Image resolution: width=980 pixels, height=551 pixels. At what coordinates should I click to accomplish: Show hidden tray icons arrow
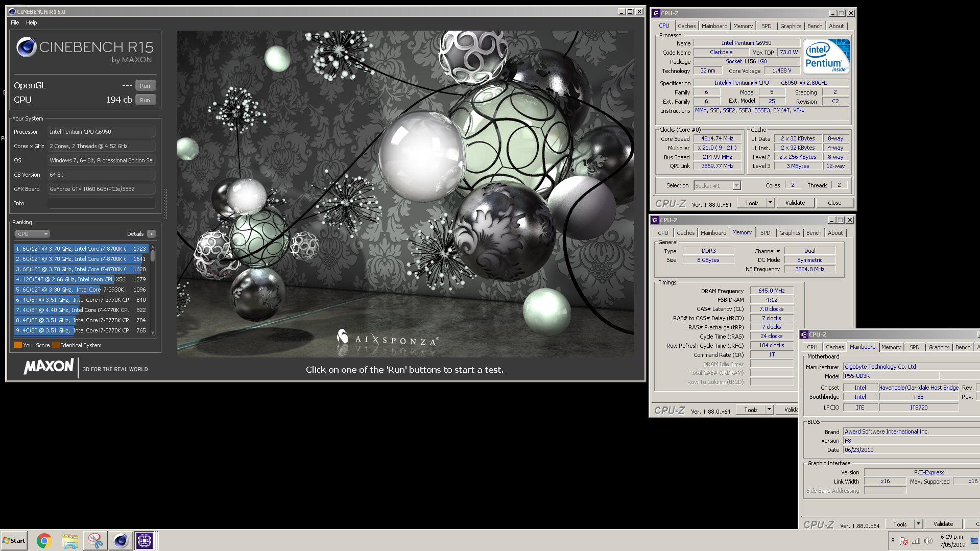tap(893, 540)
